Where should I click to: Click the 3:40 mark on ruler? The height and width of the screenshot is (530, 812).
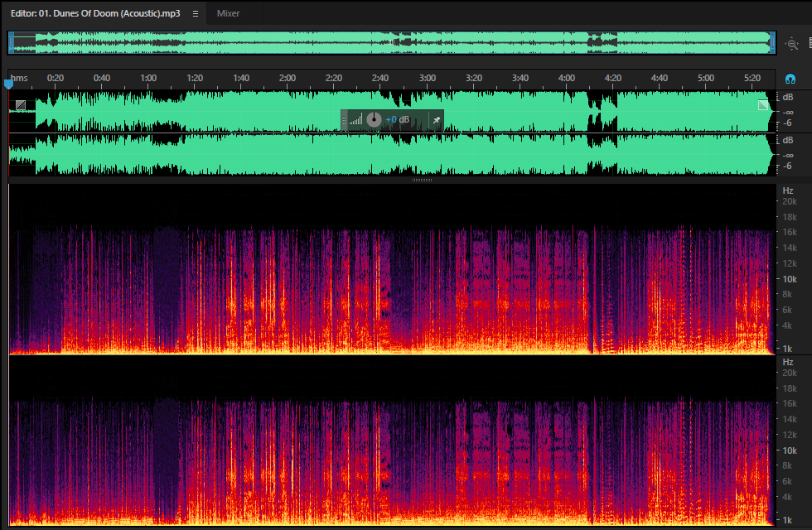coord(520,78)
